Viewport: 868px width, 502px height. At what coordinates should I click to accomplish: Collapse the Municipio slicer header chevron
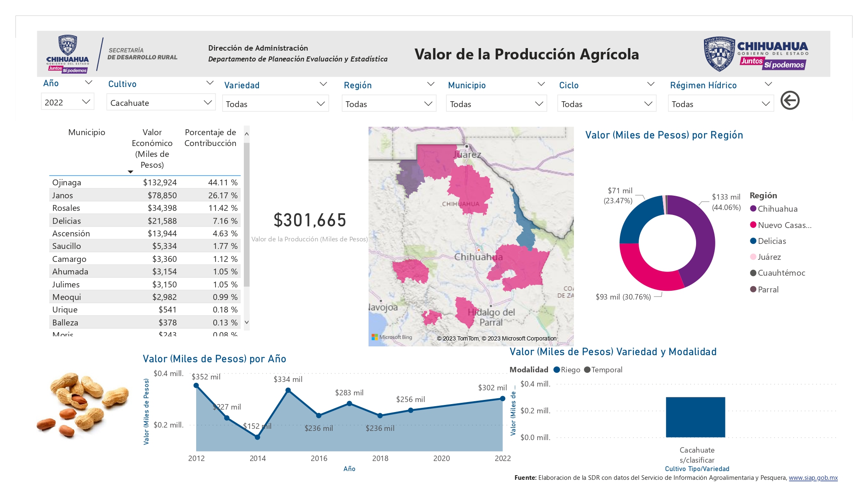pos(541,84)
